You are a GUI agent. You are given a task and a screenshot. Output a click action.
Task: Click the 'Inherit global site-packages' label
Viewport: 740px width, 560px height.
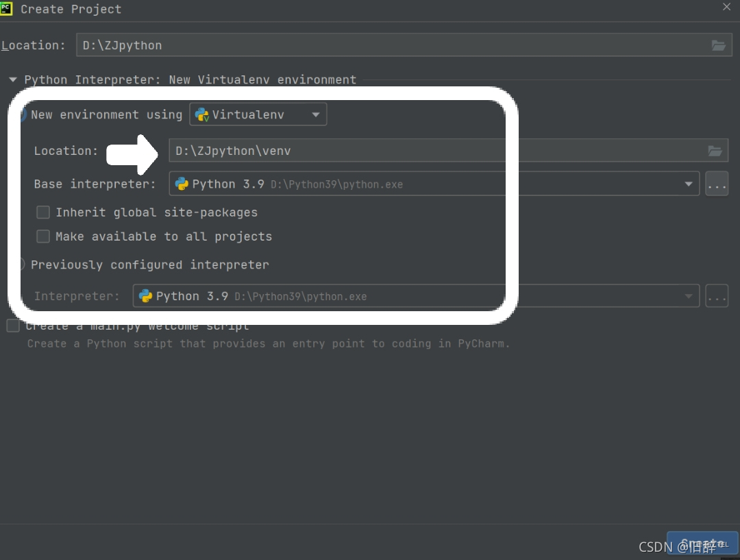click(157, 212)
